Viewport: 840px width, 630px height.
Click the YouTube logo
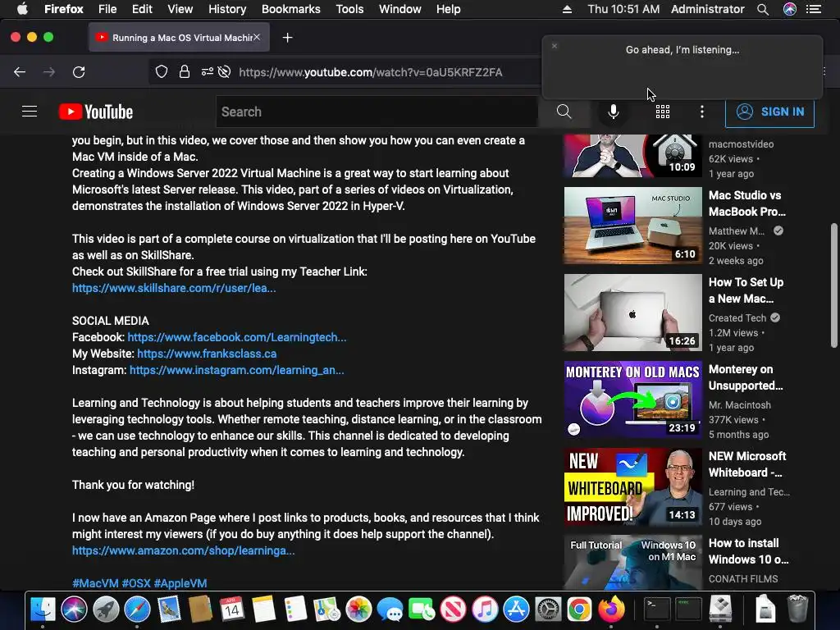coord(96,112)
